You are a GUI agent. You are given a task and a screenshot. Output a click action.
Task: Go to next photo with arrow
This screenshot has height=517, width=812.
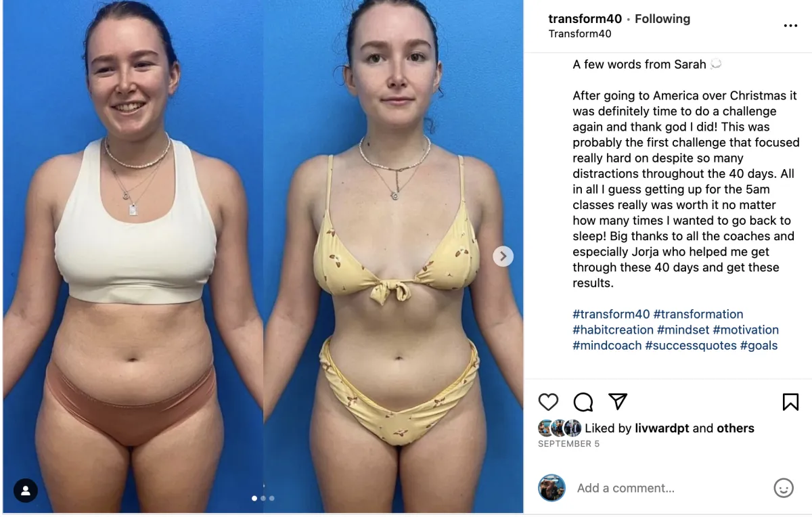(503, 256)
